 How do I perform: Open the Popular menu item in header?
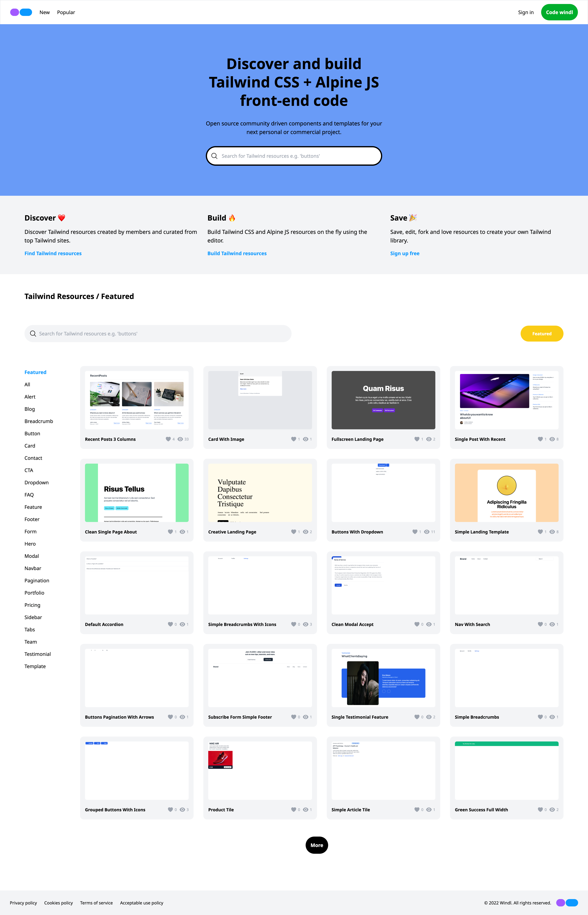point(66,12)
